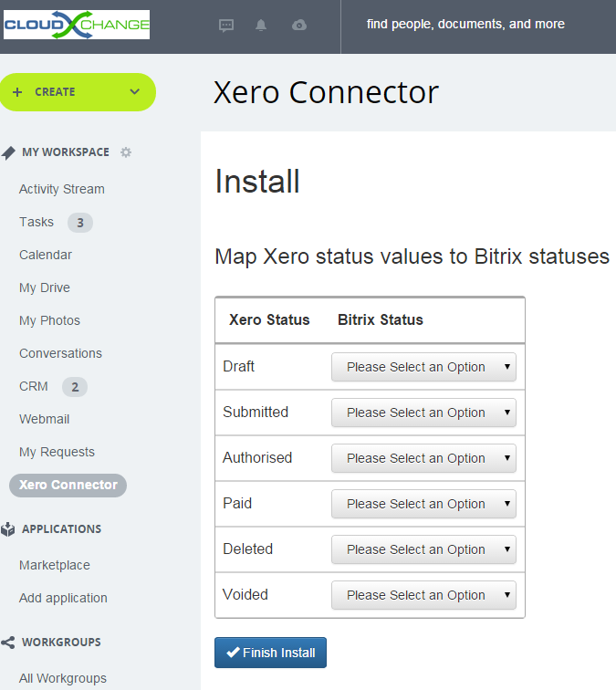This screenshot has width=616, height=690.
Task: Open Bitrix status dropdown for Deleted
Action: pos(423,549)
